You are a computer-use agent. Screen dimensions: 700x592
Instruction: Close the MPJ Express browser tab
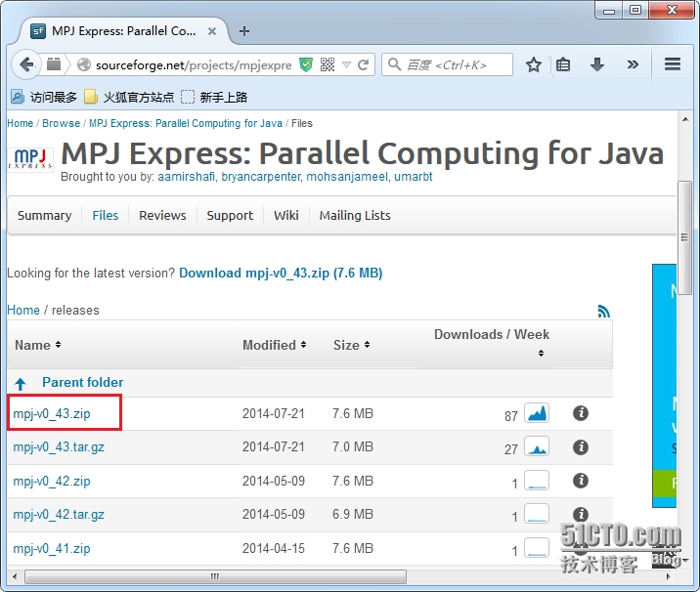click(x=212, y=31)
